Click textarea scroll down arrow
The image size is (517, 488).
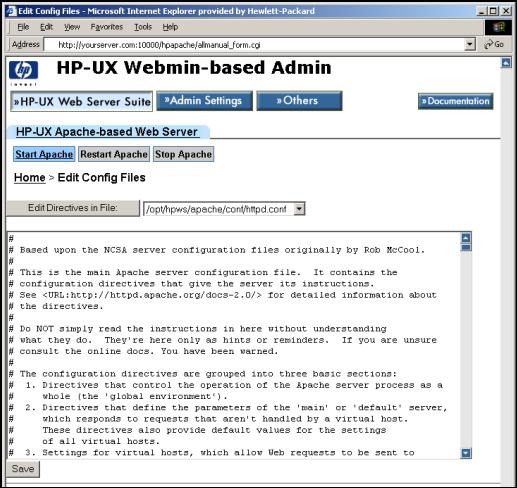[x=466, y=453]
